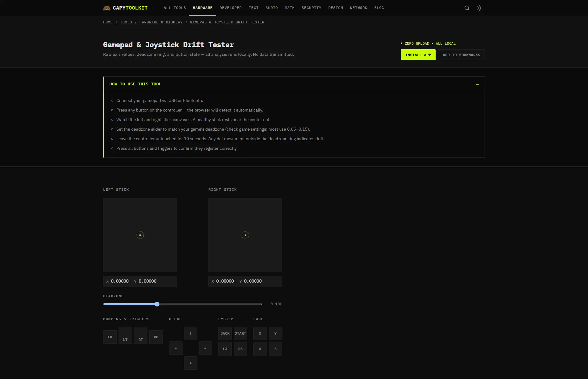Visit the Blog link in navigation
Image resolution: width=588 pixels, height=379 pixels.
coord(379,8)
